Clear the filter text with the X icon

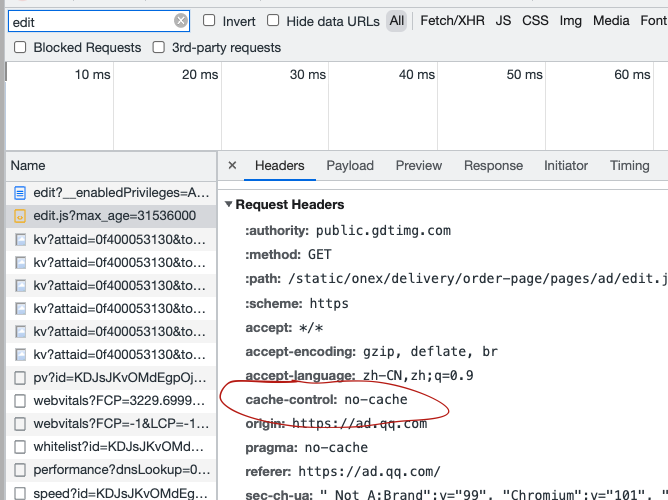tap(181, 21)
